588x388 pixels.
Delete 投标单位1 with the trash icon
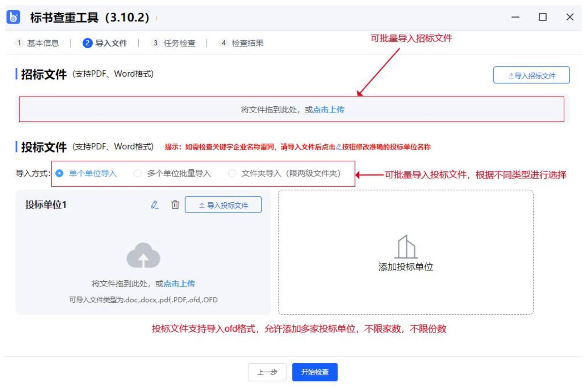175,205
